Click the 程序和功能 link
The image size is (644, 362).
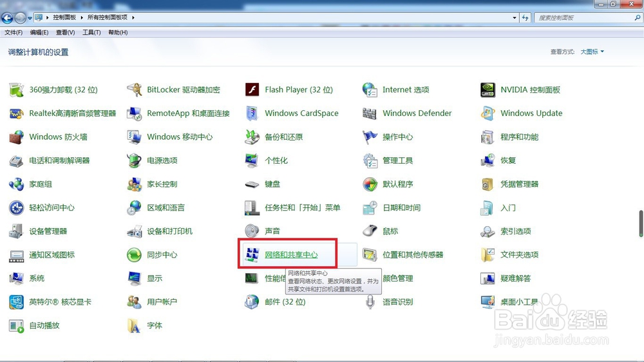tap(519, 137)
